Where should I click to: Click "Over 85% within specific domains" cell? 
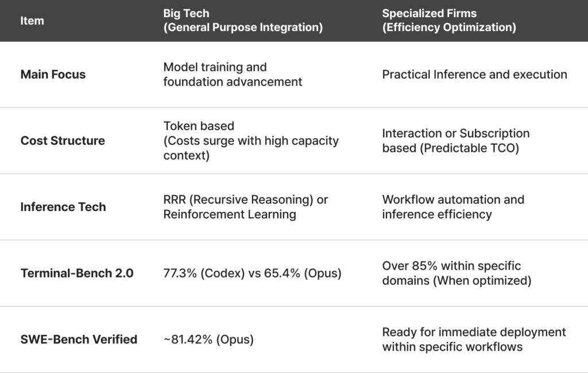point(457,273)
